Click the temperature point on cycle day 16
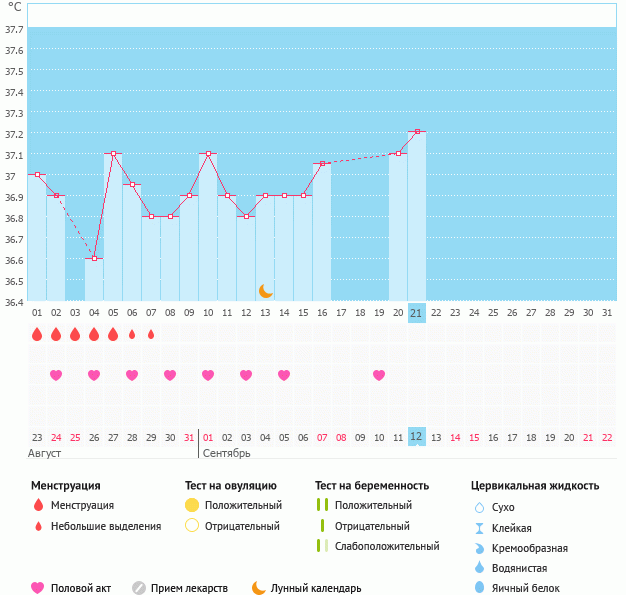Image resolution: width=626 pixels, height=595 pixels. click(x=322, y=163)
